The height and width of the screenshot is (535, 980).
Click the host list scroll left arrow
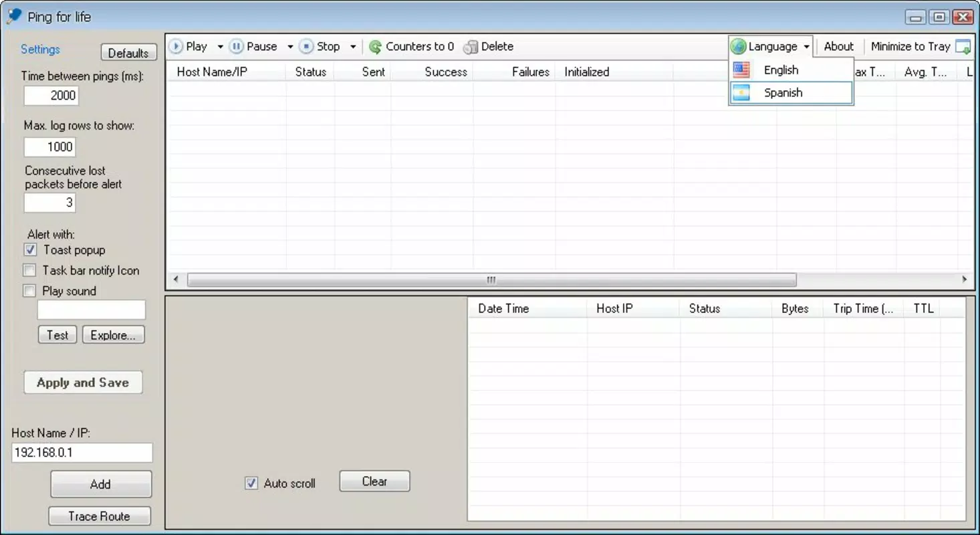point(176,280)
